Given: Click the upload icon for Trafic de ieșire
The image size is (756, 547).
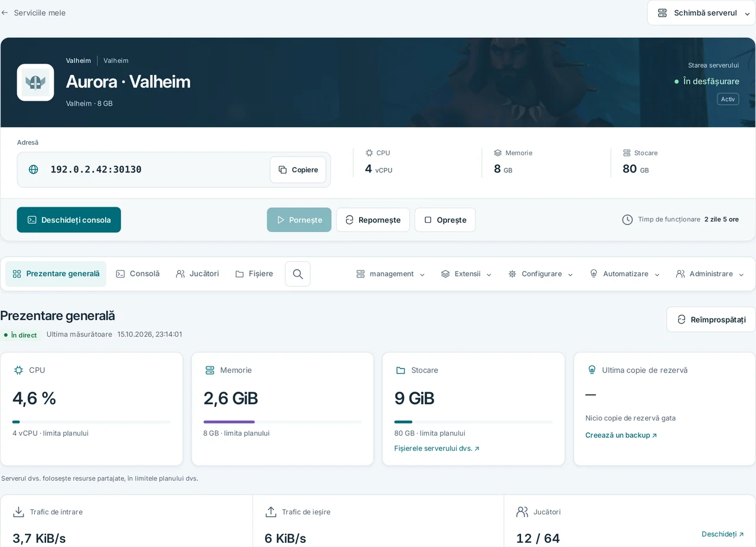Looking at the screenshot, I should (x=271, y=512).
